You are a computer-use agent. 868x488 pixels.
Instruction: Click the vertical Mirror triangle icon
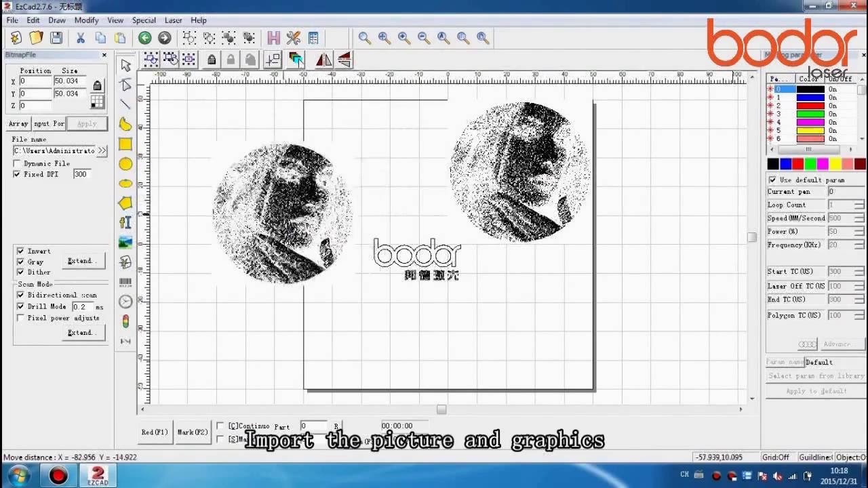pyautogui.click(x=344, y=60)
